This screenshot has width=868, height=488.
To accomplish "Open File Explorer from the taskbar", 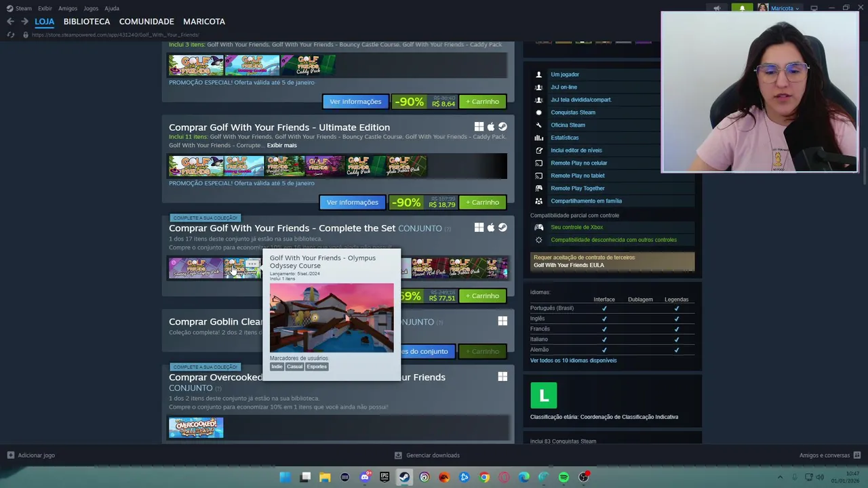I will point(325,477).
